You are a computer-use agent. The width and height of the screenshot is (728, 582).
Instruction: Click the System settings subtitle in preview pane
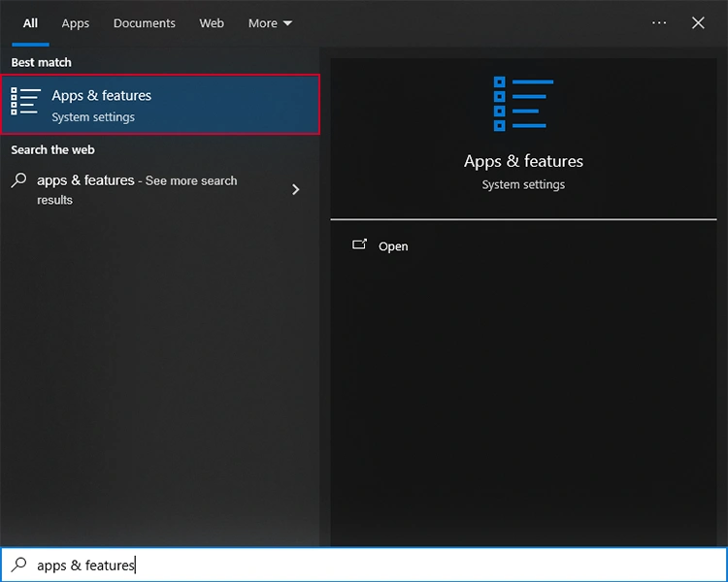[x=523, y=184]
